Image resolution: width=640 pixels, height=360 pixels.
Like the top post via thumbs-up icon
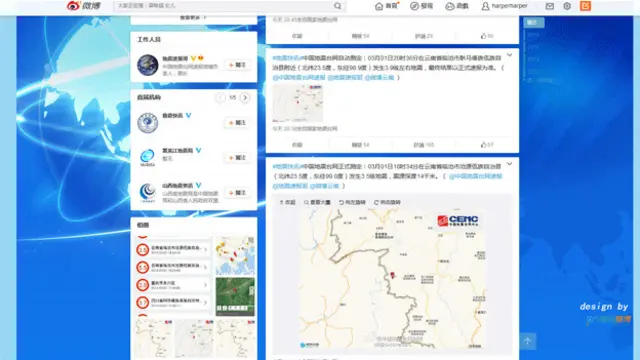click(487, 36)
